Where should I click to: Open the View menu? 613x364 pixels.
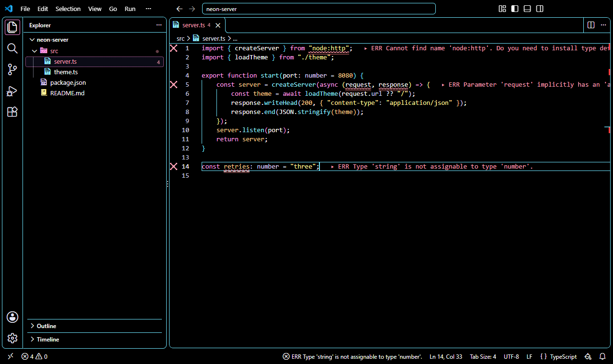[95, 9]
